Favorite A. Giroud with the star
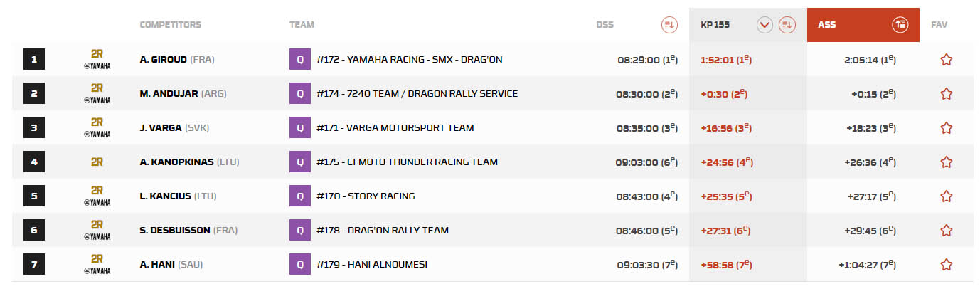The width and height of the screenshot is (980, 289). click(946, 60)
